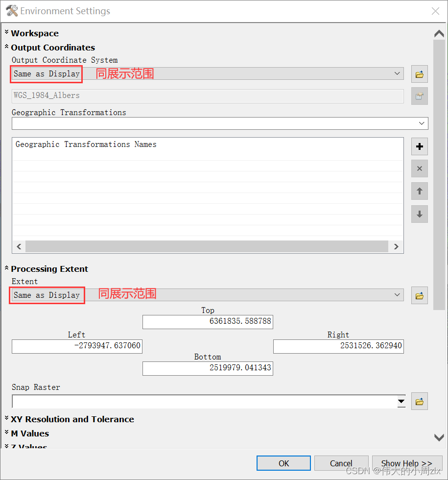
Task: Move transformation up with up arrow icon
Action: coord(419,192)
